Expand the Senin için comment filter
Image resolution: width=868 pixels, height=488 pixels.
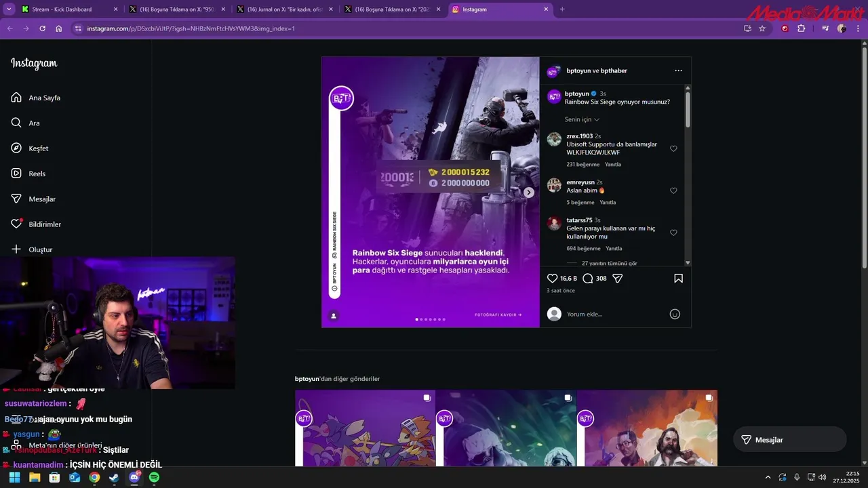[x=582, y=119]
